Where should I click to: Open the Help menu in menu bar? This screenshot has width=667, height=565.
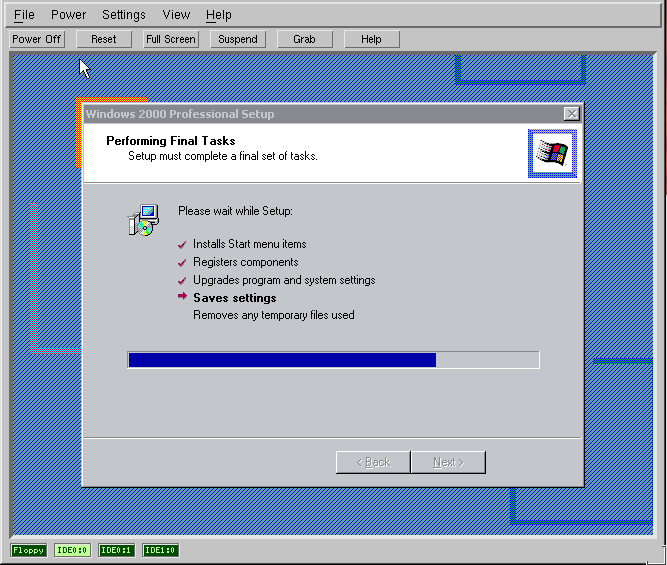219,15
